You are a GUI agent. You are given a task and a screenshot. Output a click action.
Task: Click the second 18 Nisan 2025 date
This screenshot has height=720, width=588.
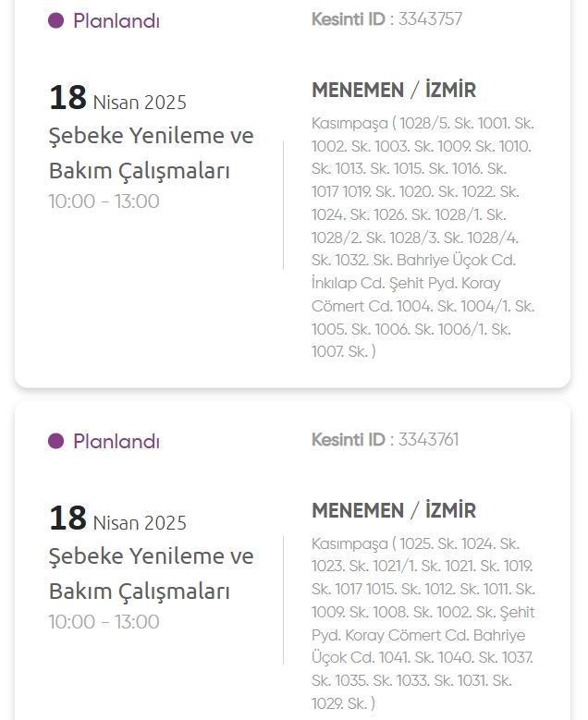point(117,519)
